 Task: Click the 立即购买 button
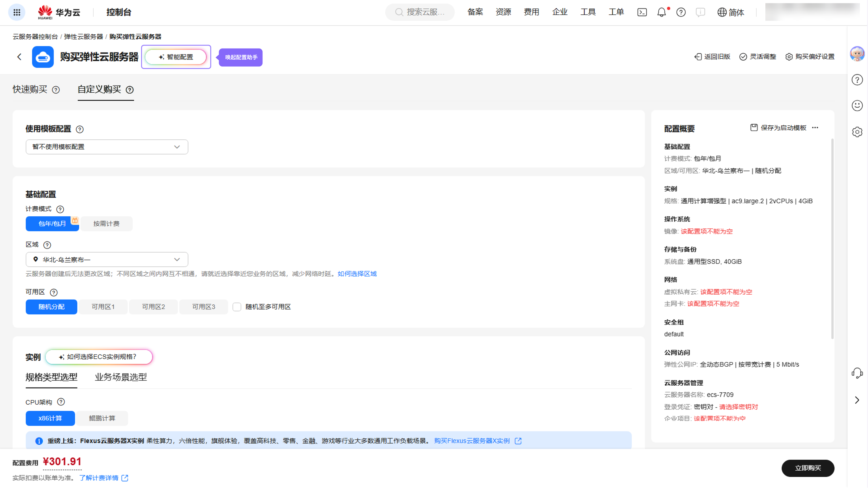click(808, 468)
